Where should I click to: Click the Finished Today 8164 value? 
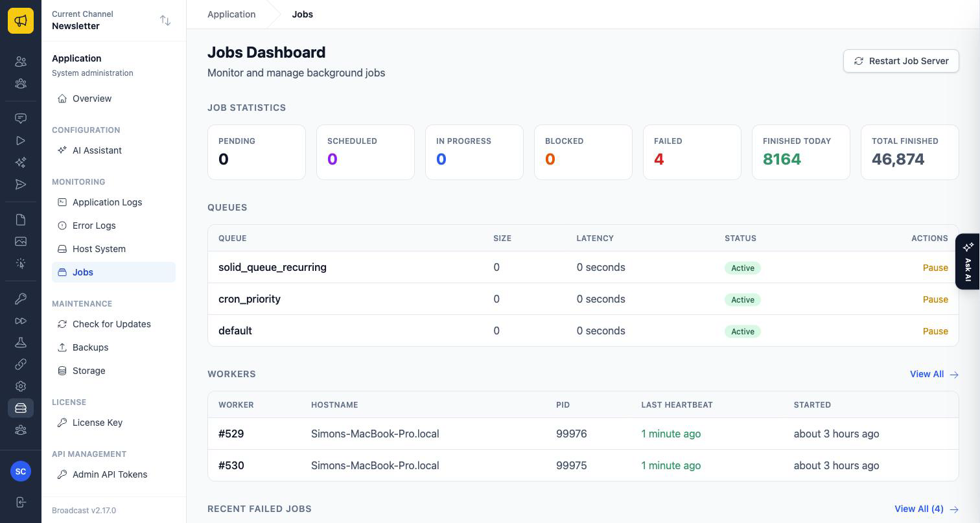[x=782, y=159]
